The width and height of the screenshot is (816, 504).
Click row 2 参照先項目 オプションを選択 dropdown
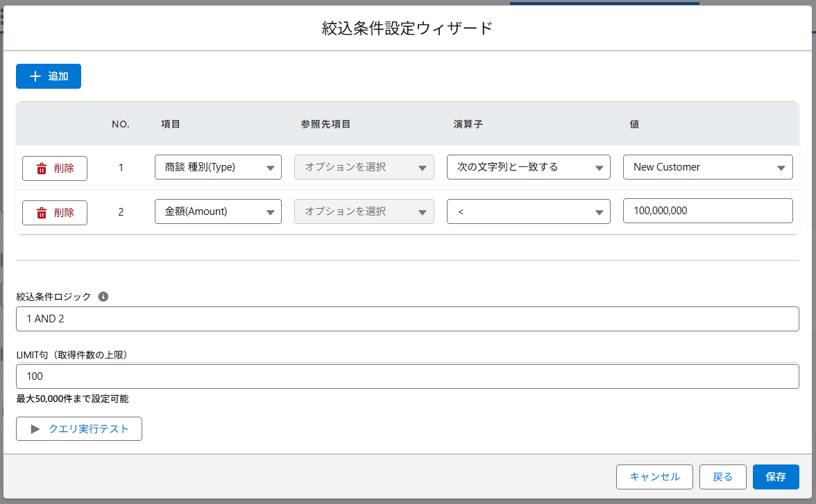(364, 211)
